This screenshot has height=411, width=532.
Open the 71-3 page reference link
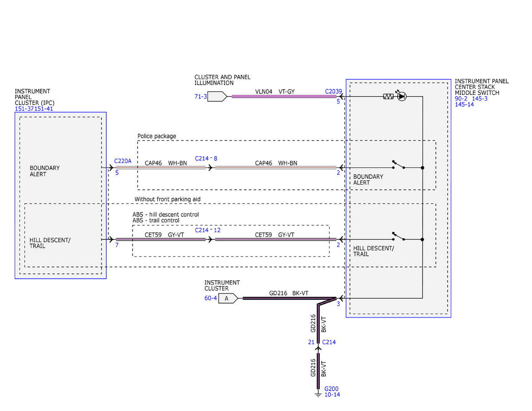[x=201, y=96]
